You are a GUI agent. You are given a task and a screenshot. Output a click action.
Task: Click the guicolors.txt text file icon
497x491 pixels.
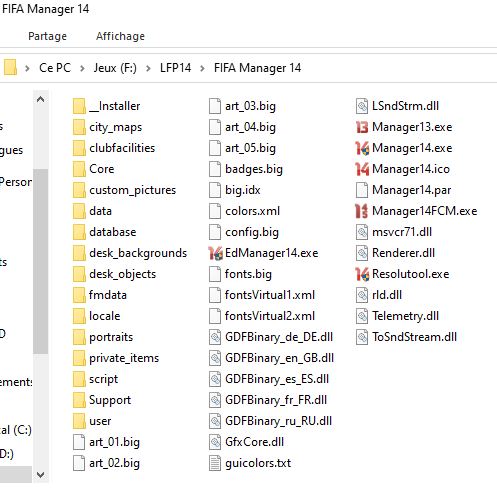point(215,463)
